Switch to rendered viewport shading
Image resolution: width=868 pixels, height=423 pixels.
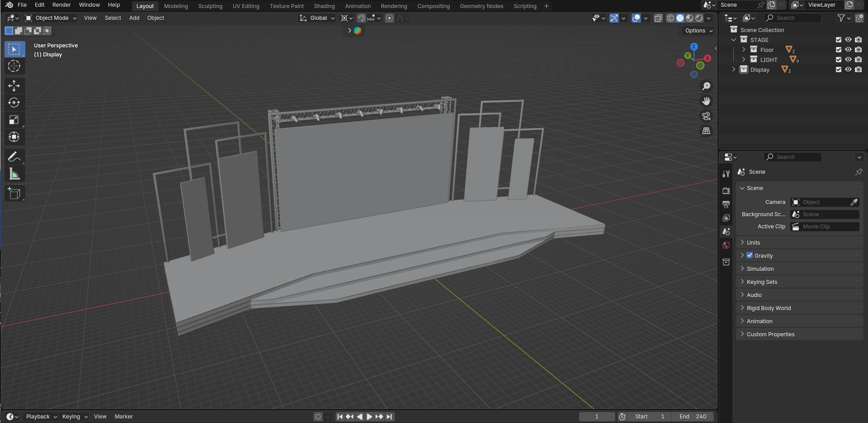699,18
